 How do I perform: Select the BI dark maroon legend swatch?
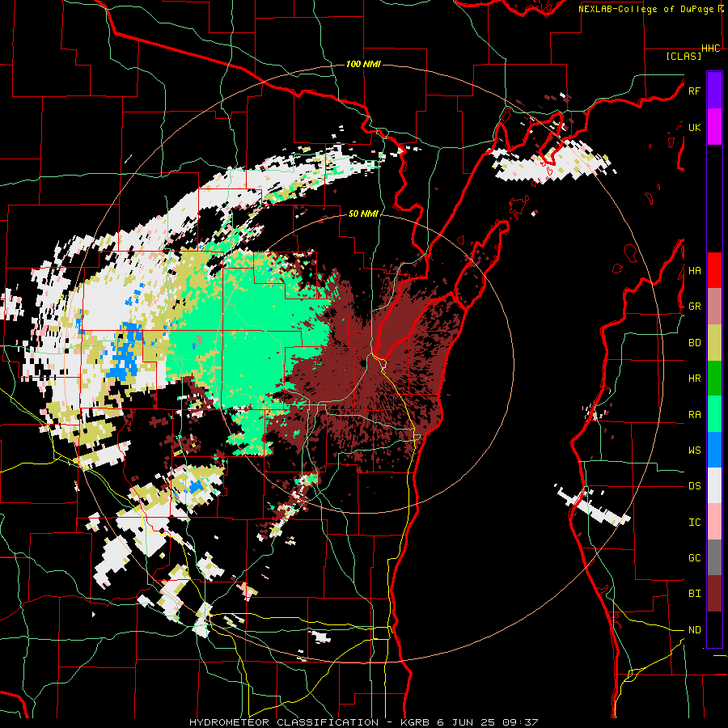tap(714, 594)
